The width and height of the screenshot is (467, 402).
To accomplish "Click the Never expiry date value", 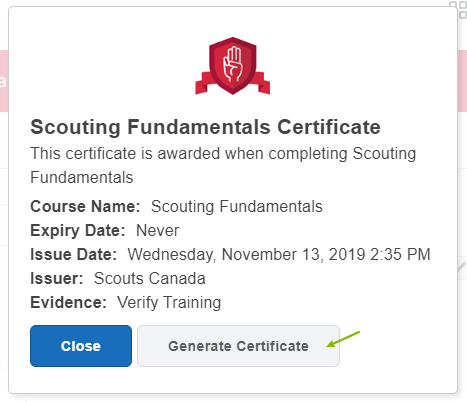I will [x=158, y=230].
